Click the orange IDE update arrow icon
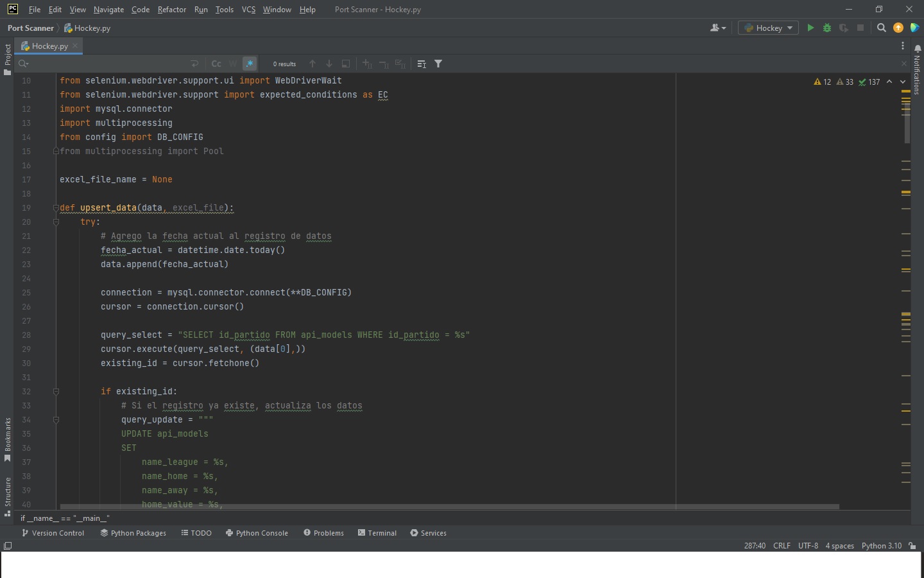This screenshot has width=924, height=578. [x=898, y=28]
